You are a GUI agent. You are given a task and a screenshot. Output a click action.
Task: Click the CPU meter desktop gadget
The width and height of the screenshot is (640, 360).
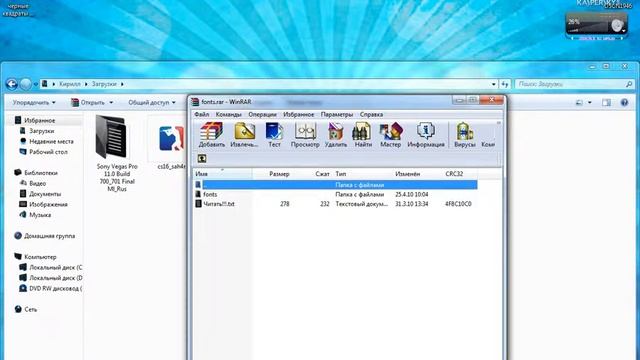(596, 24)
